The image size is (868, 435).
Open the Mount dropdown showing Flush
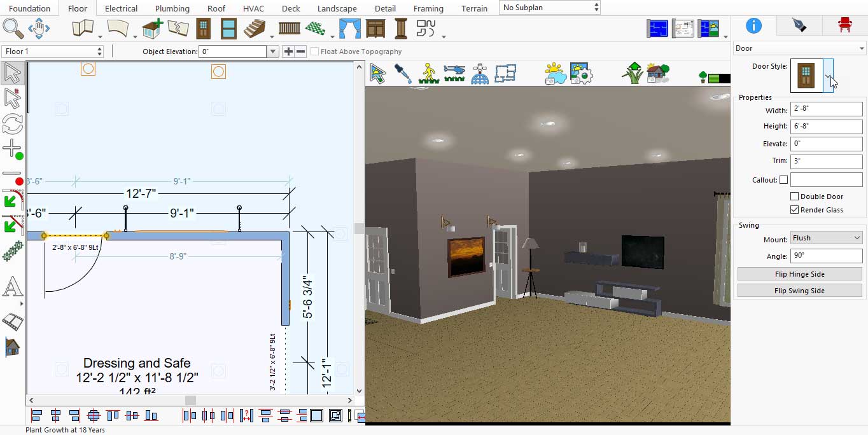tap(826, 238)
